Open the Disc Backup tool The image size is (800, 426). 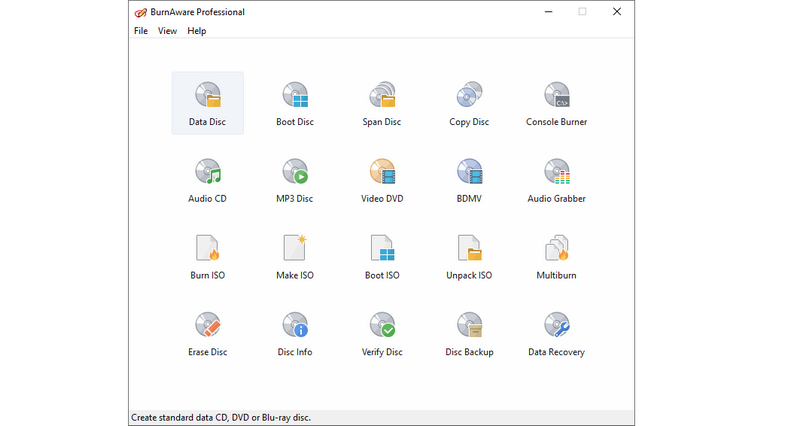(x=469, y=334)
